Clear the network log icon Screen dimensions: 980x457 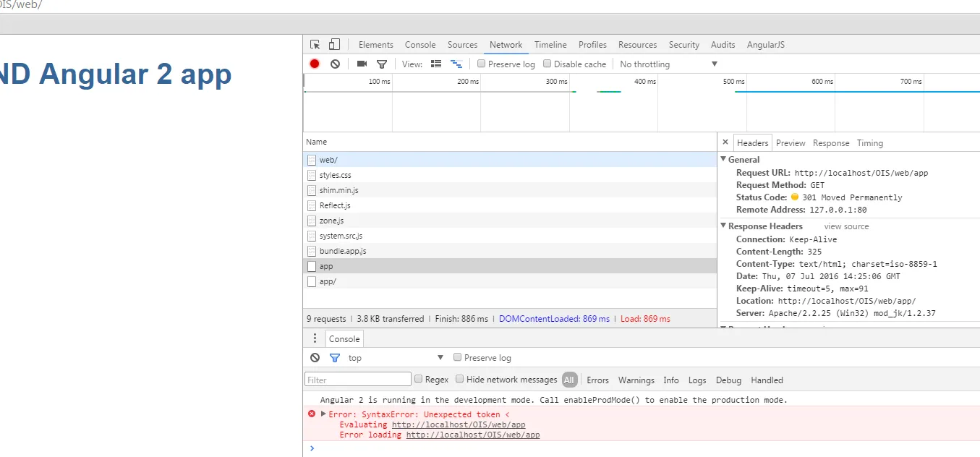335,64
